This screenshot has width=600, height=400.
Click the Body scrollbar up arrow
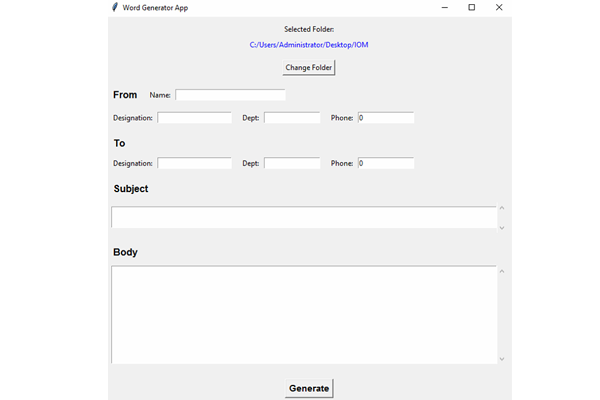click(502, 271)
